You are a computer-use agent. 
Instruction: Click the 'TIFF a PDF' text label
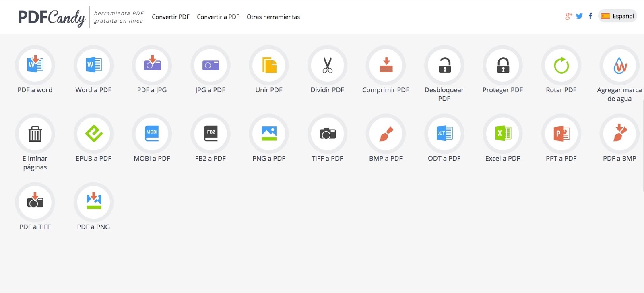(327, 158)
